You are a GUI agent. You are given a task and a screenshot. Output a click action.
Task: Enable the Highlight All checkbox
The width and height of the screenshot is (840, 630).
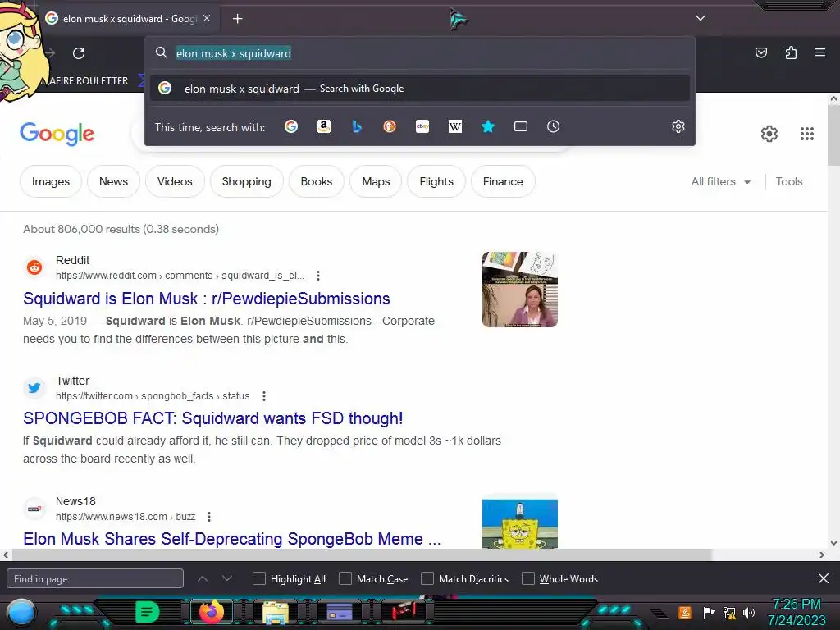tap(258, 578)
